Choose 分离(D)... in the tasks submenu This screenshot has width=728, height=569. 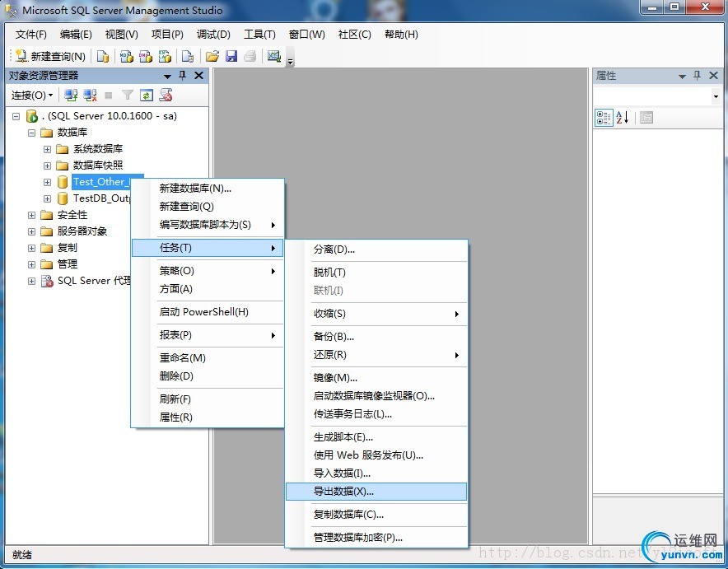(x=376, y=250)
